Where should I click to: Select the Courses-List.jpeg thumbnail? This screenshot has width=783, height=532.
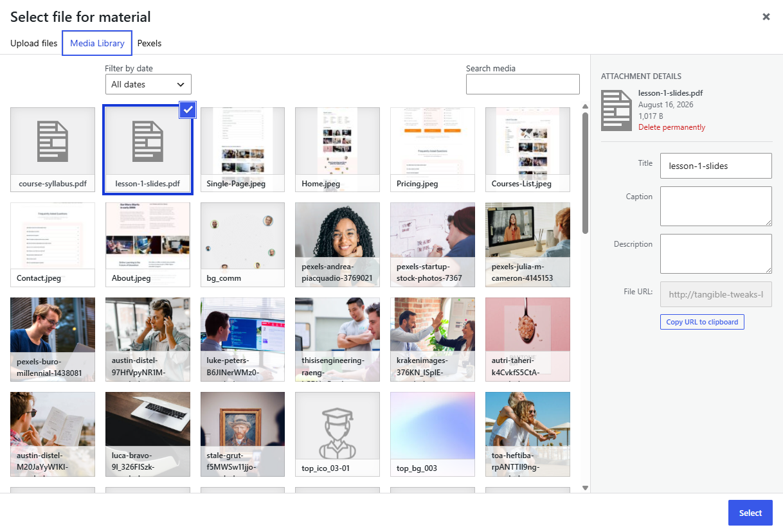528,150
